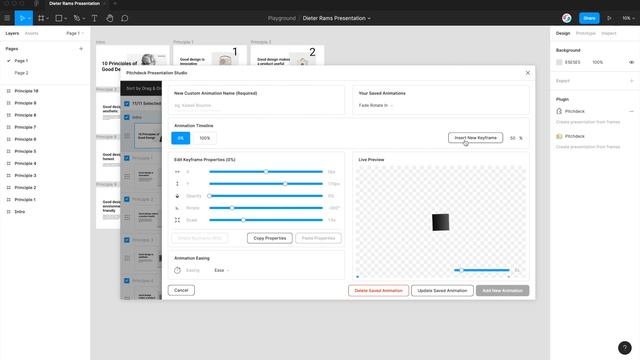
Task: Open new tab with plus icon
Action: click(x=115, y=3)
